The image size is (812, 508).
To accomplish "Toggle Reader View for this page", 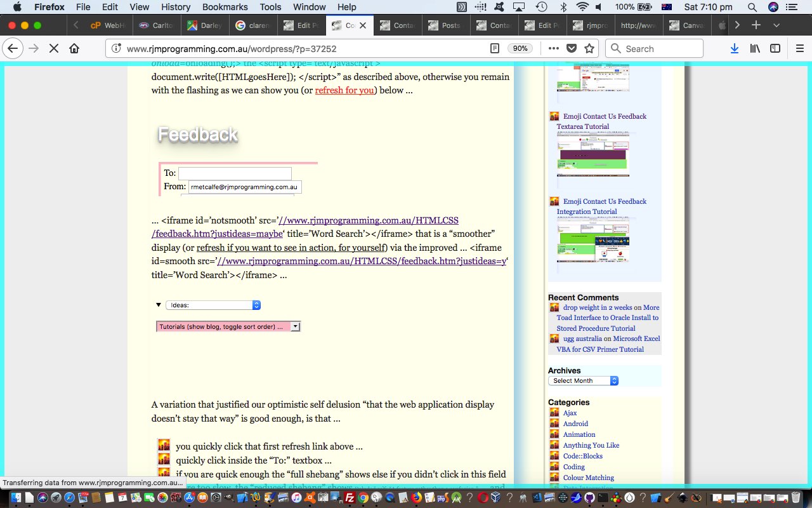I will 495,49.
